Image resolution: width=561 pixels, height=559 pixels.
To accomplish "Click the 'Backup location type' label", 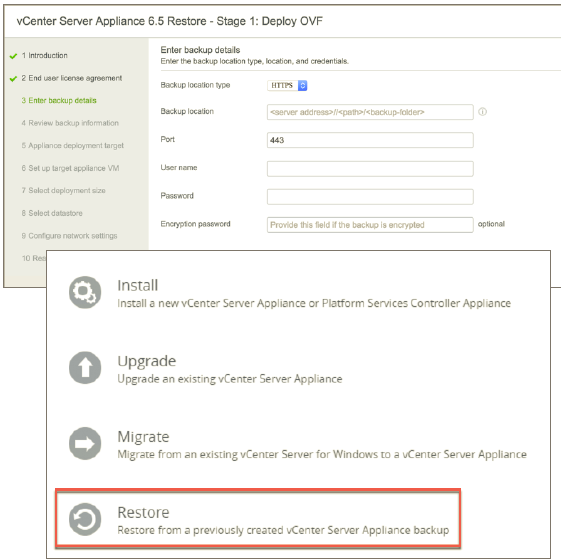I will 195,85.
